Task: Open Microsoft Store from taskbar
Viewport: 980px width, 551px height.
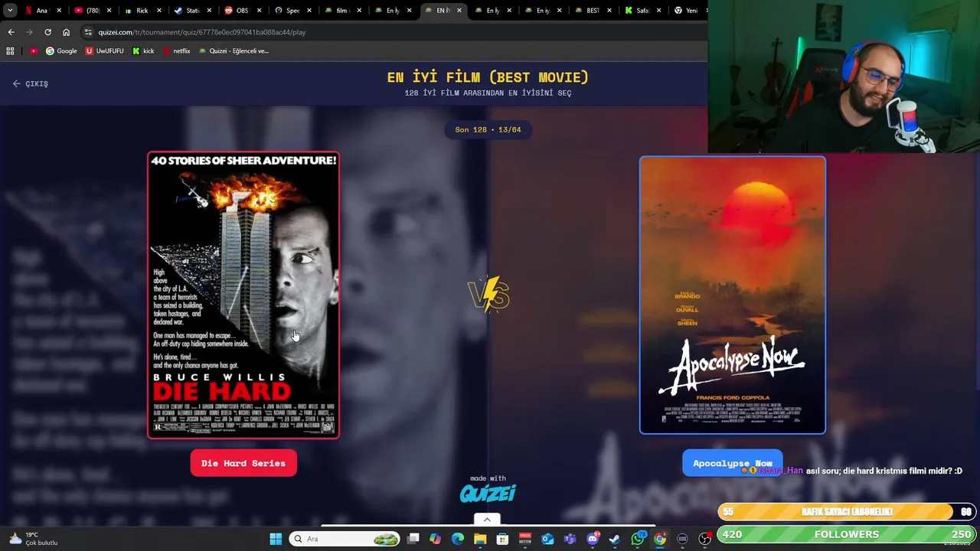Action: pyautogui.click(x=502, y=539)
